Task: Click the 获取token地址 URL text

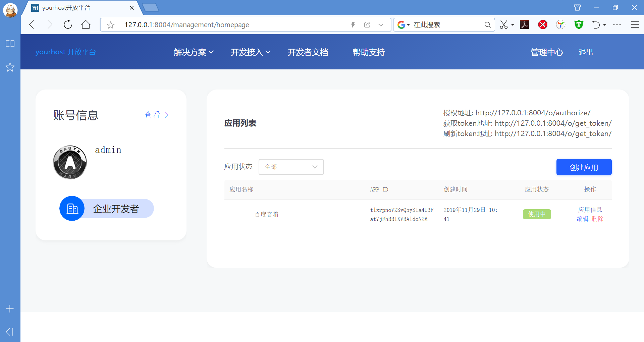Action: (x=527, y=123)
